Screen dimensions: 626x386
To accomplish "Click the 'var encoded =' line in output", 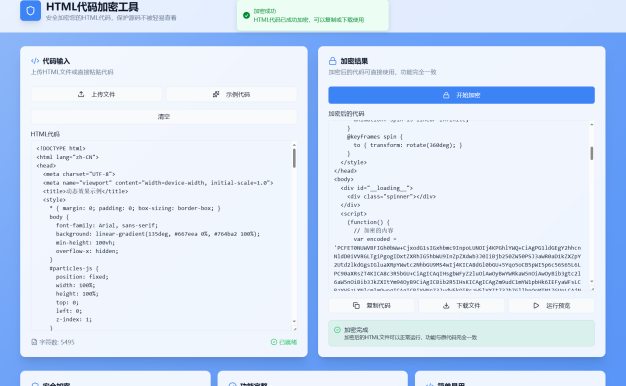I will click(375, 239).
